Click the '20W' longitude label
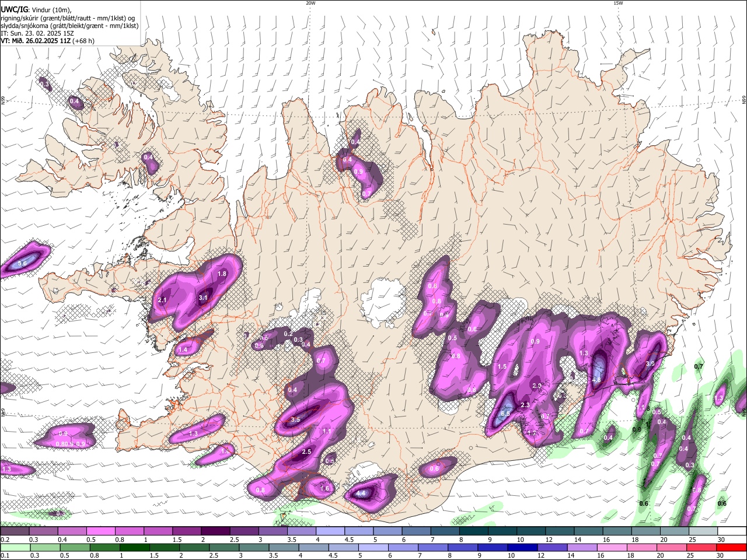Screen dimensions: 747x560 point(310,3)
